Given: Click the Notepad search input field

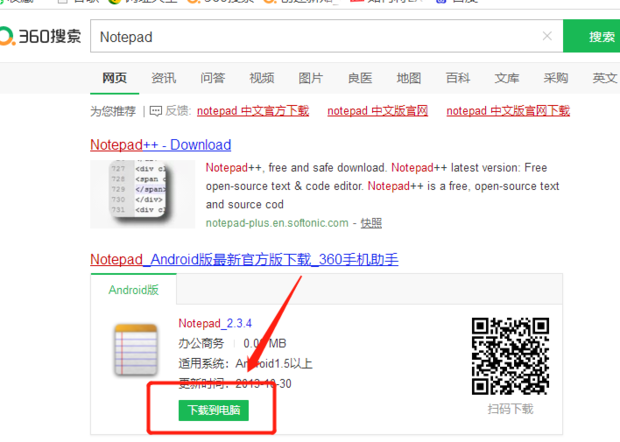Looking at the screenshot, I should (x=327, y=36).
